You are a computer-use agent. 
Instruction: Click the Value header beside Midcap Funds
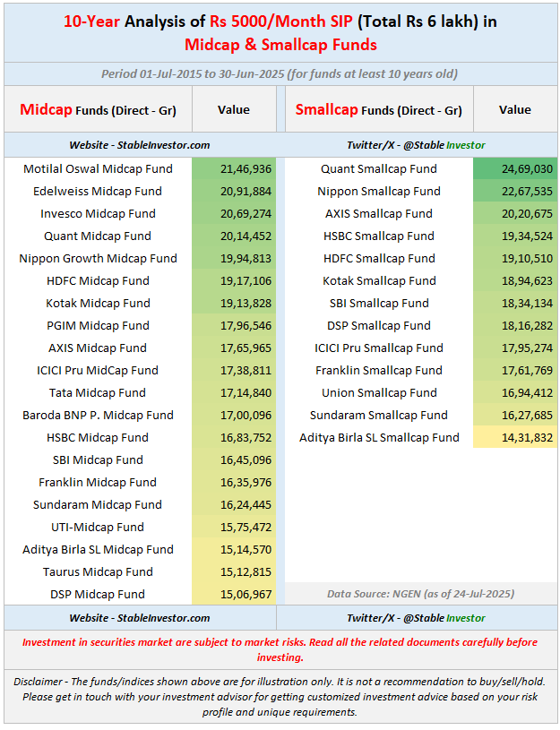234,110
